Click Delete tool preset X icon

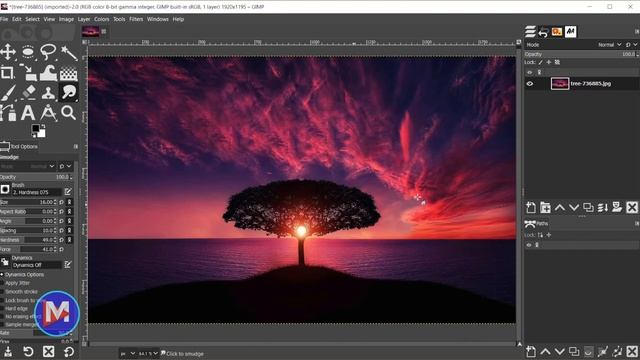49,351
